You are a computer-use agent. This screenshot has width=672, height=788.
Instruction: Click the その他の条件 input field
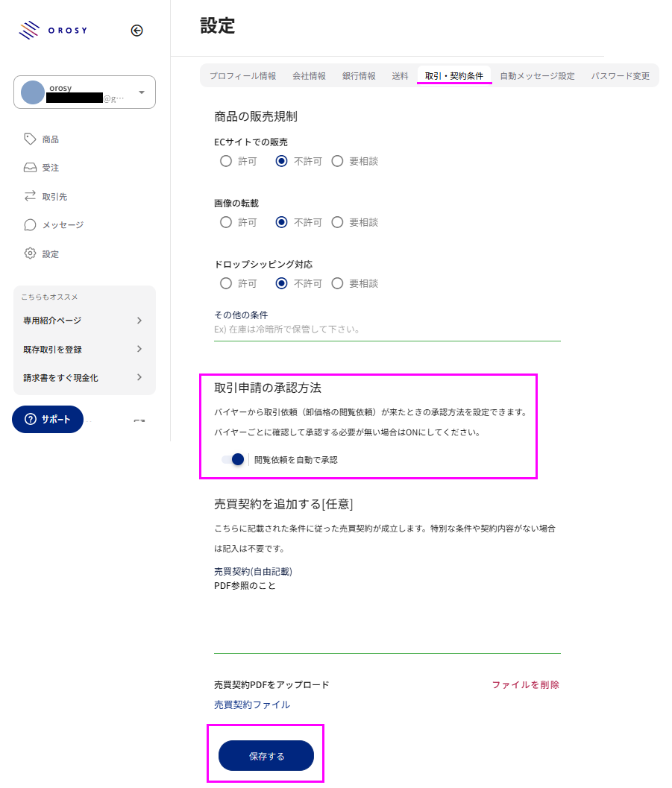(x=386, y=330)
